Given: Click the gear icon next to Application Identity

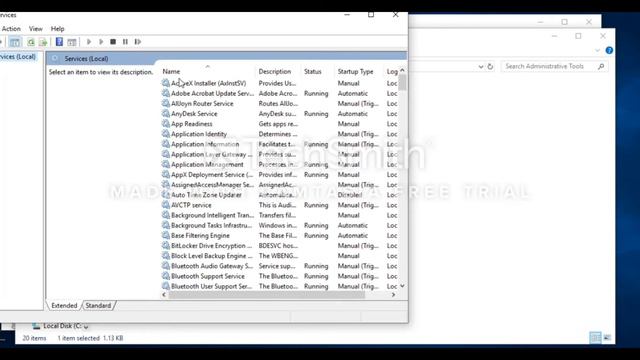Looking at the screenshot, I should point(166,134).
